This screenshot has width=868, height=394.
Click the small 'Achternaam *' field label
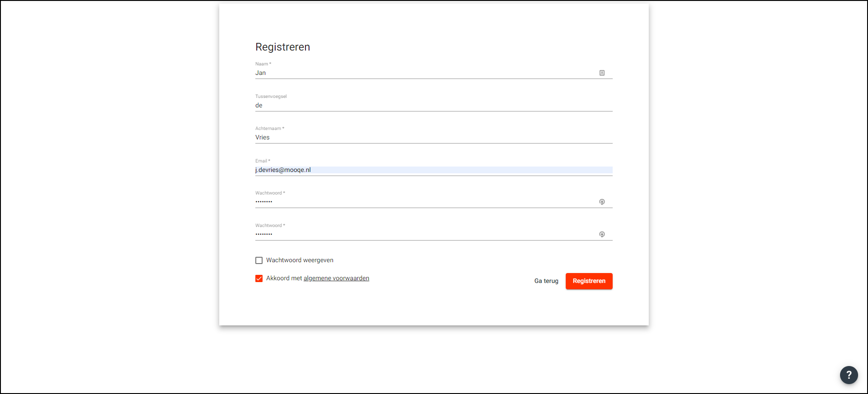[269, 129]
